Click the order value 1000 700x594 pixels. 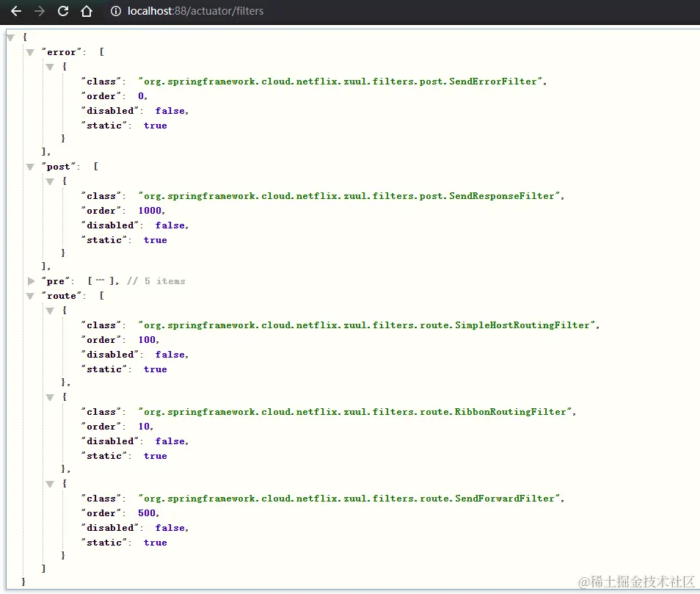coord(150,210)
